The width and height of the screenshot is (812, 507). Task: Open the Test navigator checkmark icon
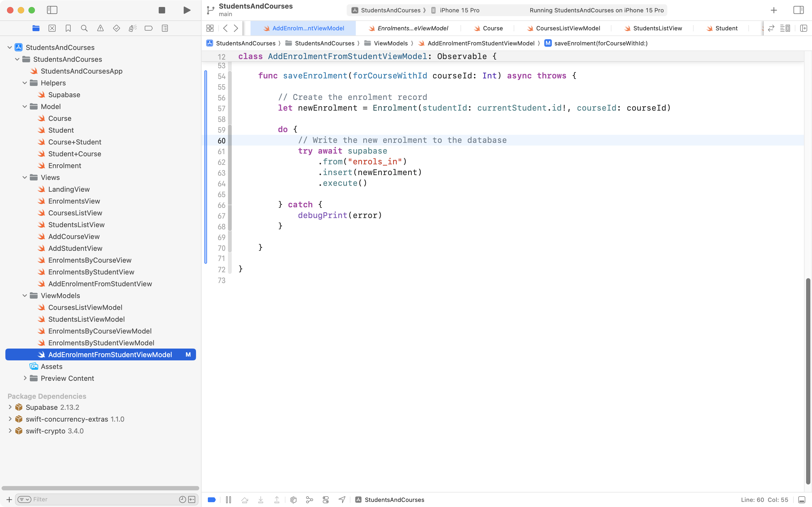116,28
